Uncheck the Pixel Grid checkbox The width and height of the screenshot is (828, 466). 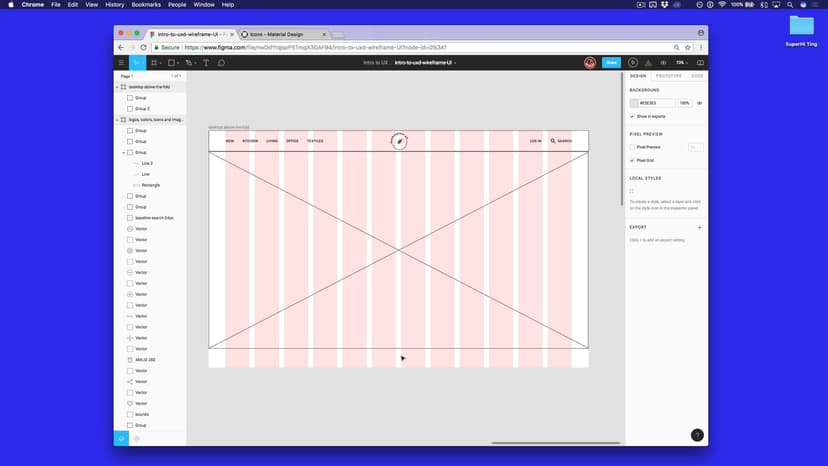[632, 160]
